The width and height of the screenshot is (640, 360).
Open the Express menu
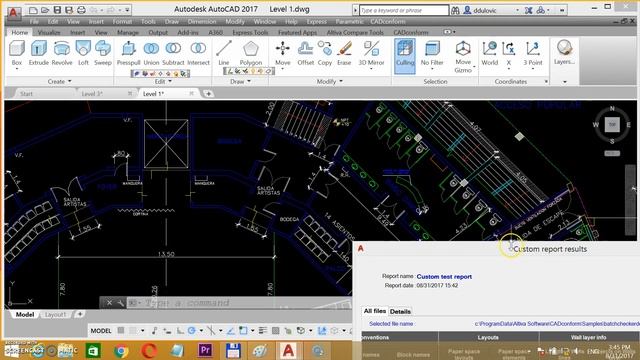[316, 21]
